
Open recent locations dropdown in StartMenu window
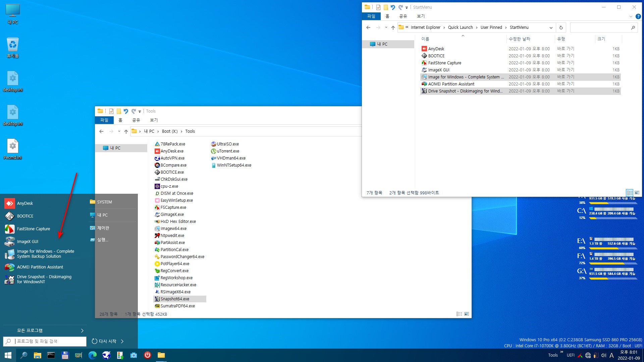tap(386, 27)
